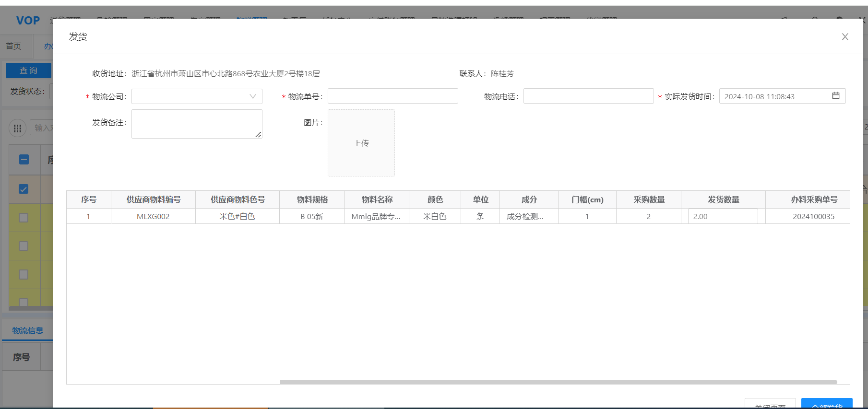Screen dimensions: 868x409
Task: Click the VOP logo
Action: point(28,21)
